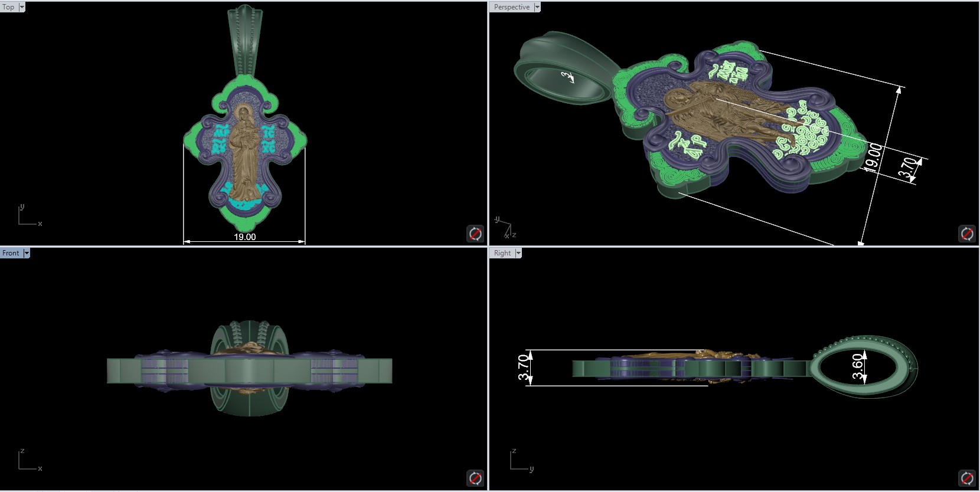The height and width of the screenshot is (492, 980).
Task: Open the Perspective viewport menu arrow
Action: tap(537, 7)
